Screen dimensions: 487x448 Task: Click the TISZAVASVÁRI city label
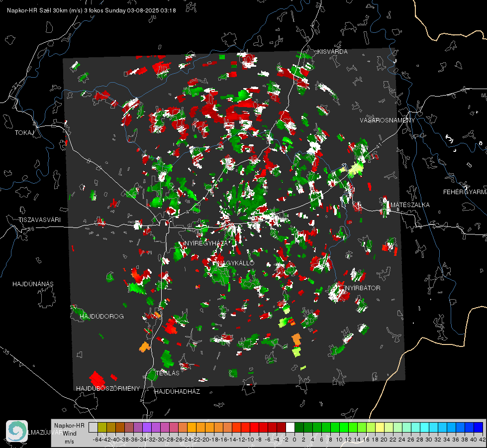point(39,220)
